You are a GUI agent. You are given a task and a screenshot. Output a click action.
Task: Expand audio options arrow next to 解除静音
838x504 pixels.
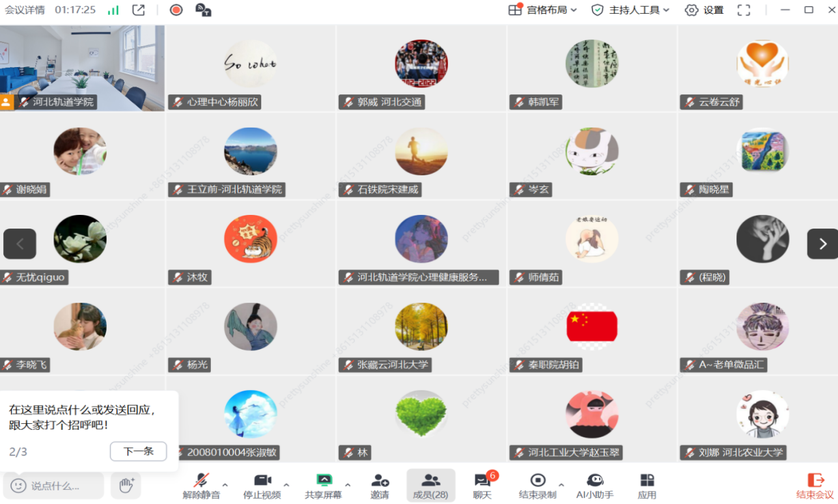point(225,485)
